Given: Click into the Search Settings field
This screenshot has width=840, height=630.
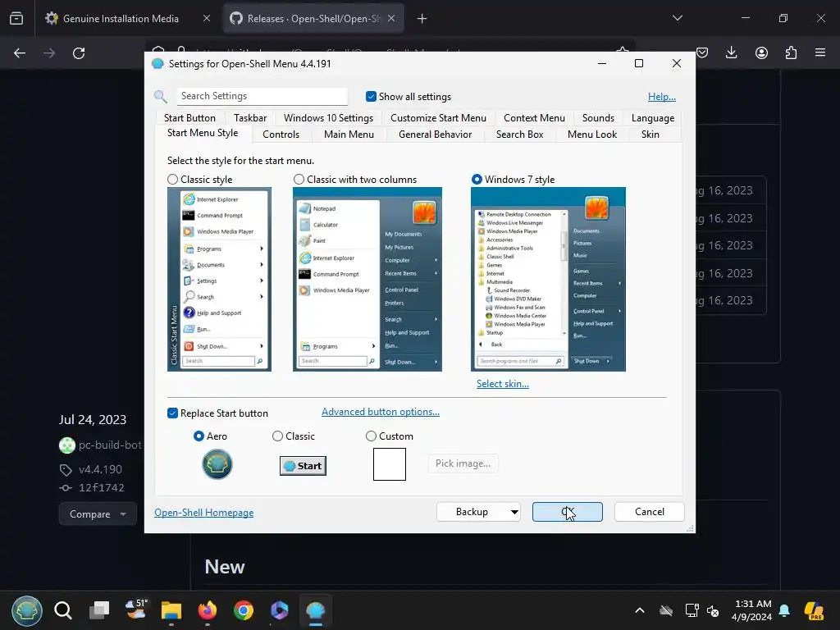Looking at the screenshot, I should click(x=262, y=97).
